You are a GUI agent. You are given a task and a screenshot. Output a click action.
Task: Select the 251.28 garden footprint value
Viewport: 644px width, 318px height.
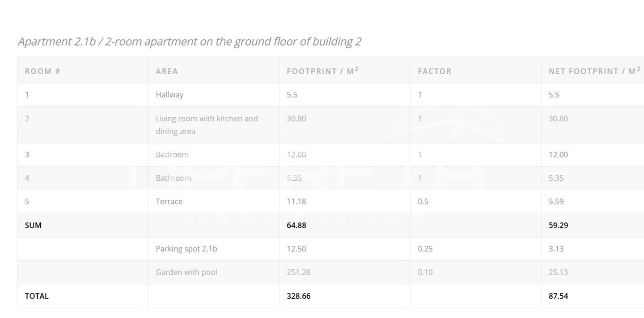pos(298,272)
